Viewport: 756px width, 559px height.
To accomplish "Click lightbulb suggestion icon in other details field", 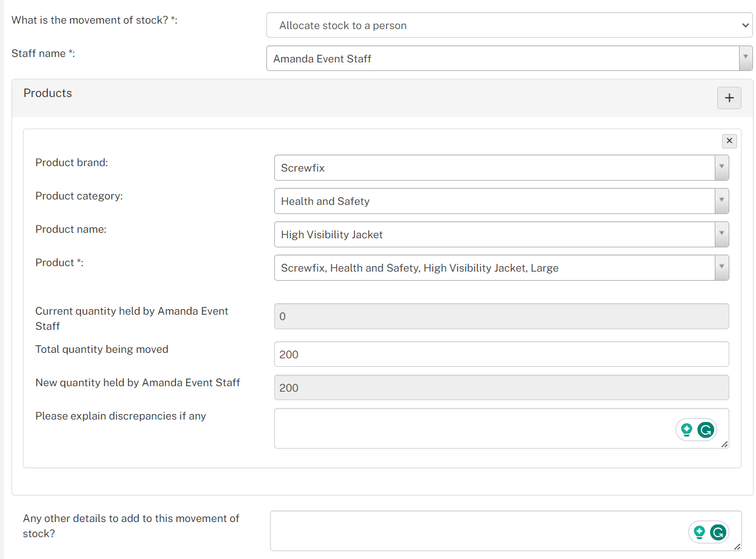I will [x=700, y=532].
